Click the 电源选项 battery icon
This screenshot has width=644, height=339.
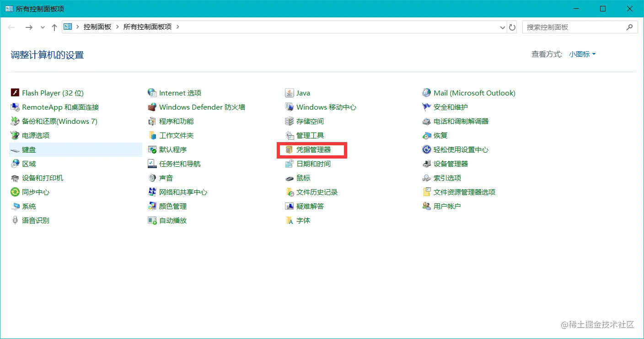pyautogui.click(x=15, y=135)
